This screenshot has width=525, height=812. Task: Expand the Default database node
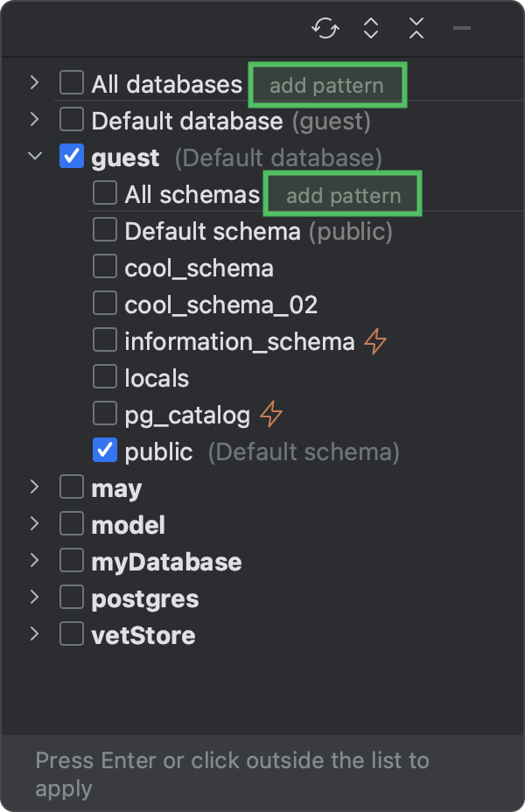coord(34,119)
